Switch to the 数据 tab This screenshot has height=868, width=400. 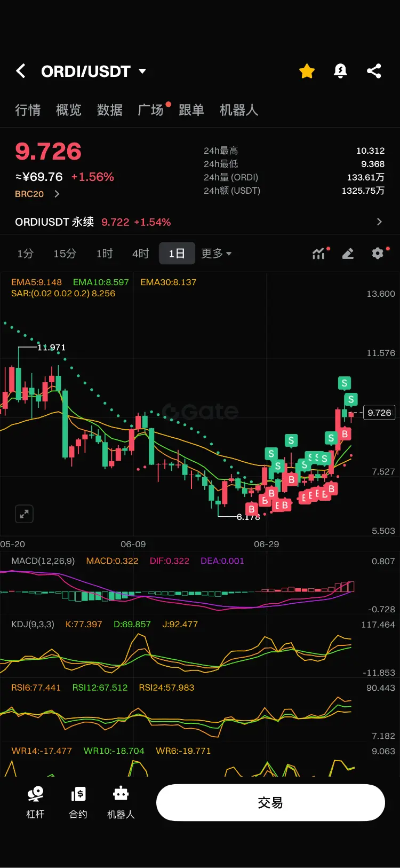(110, 110)
